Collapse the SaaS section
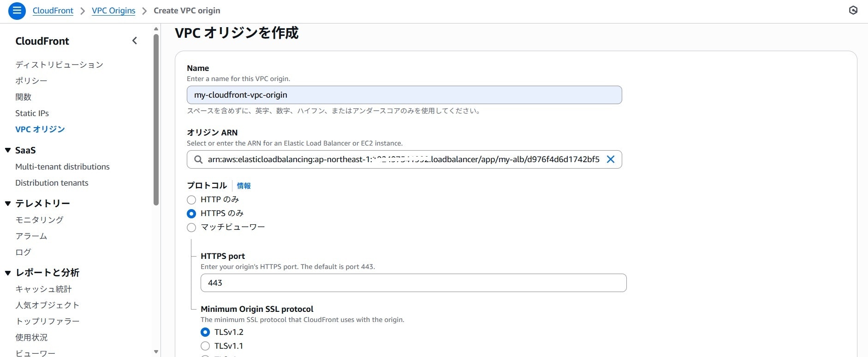 pos(8,150)
